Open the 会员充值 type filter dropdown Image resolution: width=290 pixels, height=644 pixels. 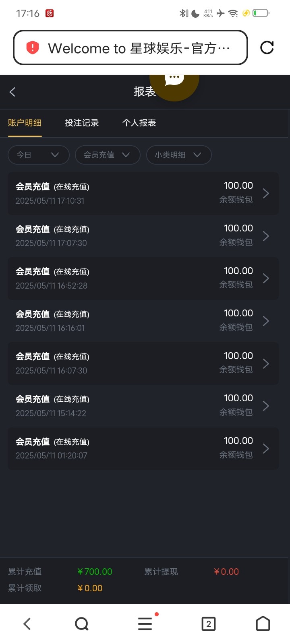107,155
